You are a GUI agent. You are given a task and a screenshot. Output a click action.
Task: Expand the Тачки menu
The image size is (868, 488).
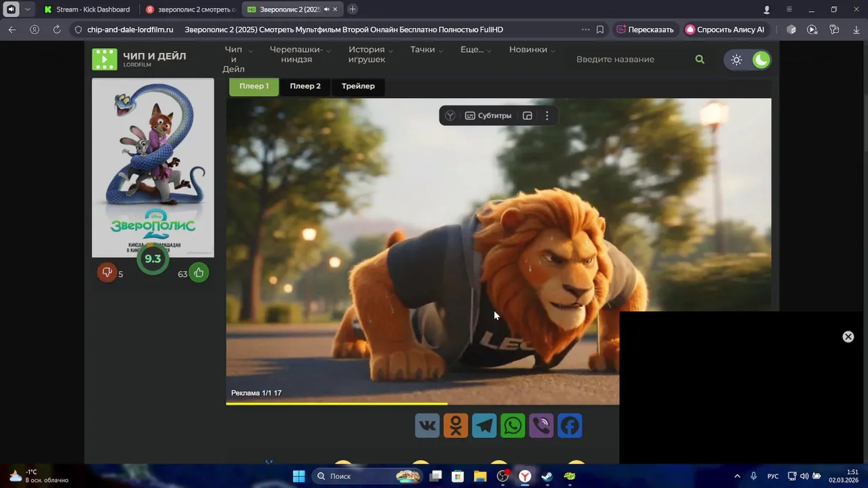(427, 49)
